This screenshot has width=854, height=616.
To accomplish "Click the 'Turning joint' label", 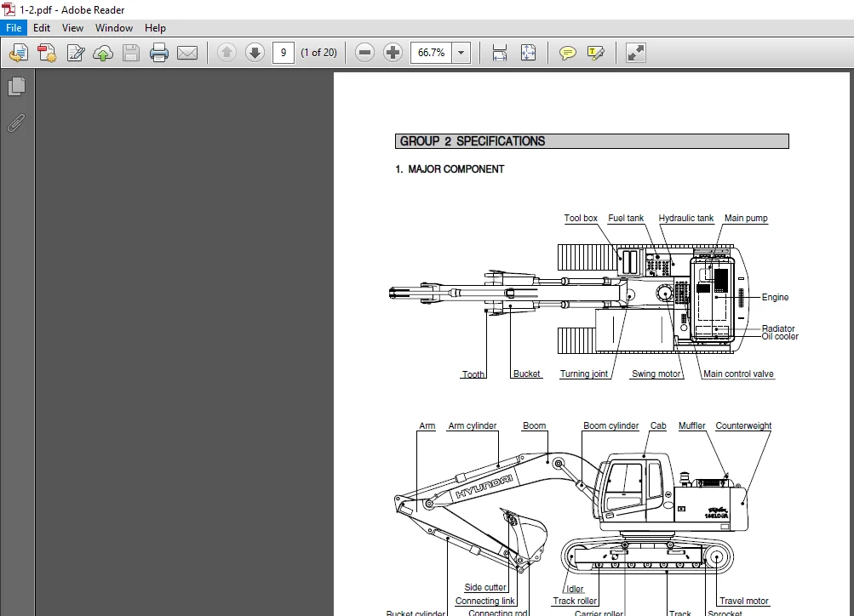I will (584, 374).
